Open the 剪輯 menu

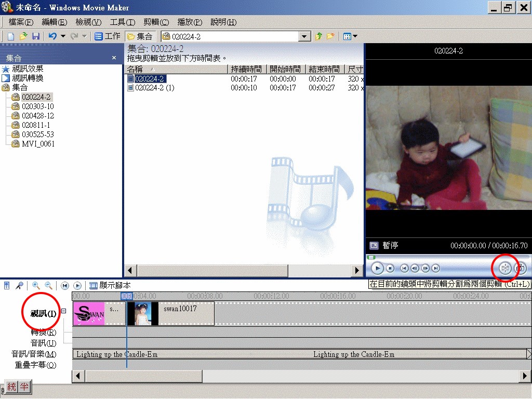pos(156,22)
